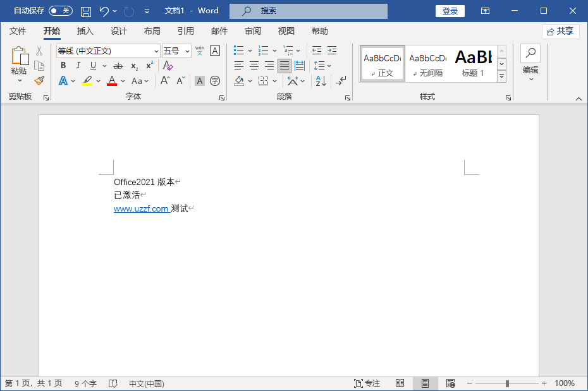This screenshot has width=588, height=391.
Task: Open the 文件 (File) tab
Action: pos(18,31)
